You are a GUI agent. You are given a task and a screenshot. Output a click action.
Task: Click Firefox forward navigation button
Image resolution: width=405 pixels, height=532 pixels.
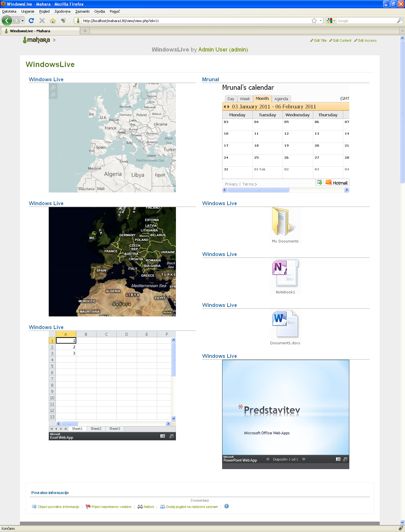pyautogui.click(x=16, y=21)
